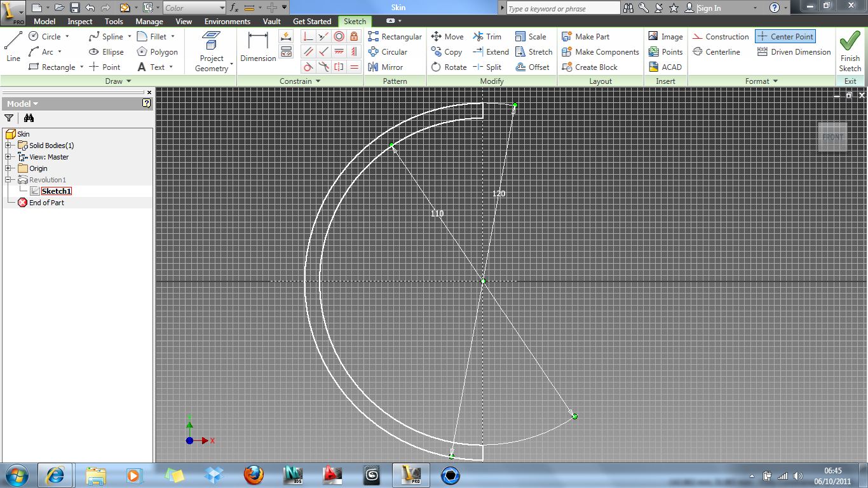Screen dimensions: 868x488
Task: Click Project Geometry
Action: tap(212, 51)
